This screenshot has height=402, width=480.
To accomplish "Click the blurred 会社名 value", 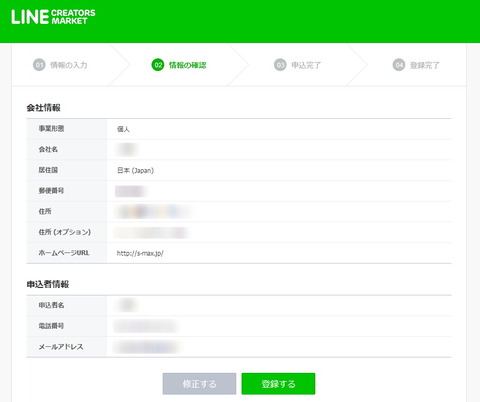I will [126, 150].
